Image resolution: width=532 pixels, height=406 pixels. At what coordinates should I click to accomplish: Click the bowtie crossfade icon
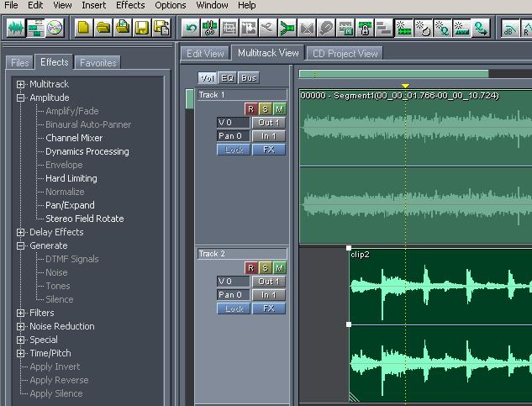(x=307, y=28)
